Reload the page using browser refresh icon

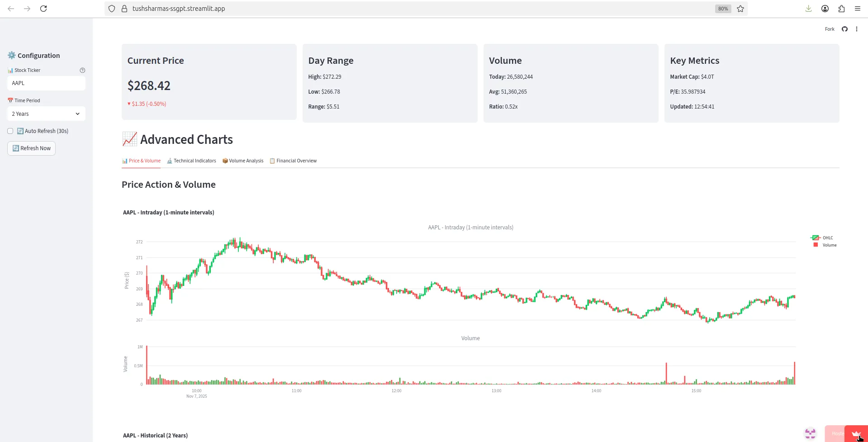pos(43,9)
